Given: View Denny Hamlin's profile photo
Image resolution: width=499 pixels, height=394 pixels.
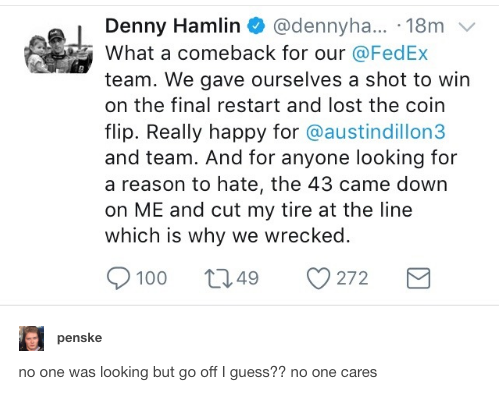Looking at the screenshot, I should click(x=59, y=50).
